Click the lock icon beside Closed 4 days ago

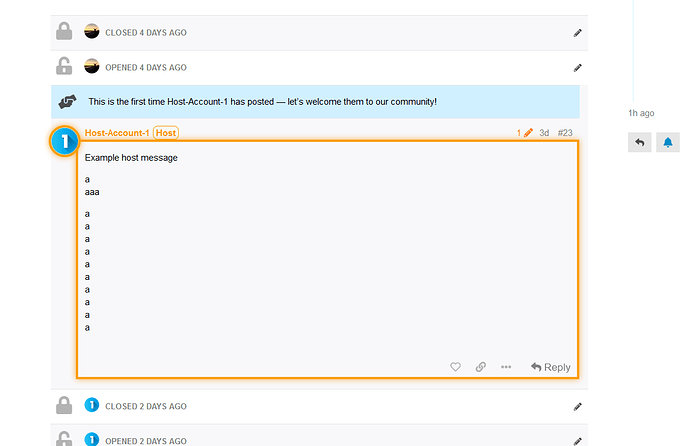[64, 31]
